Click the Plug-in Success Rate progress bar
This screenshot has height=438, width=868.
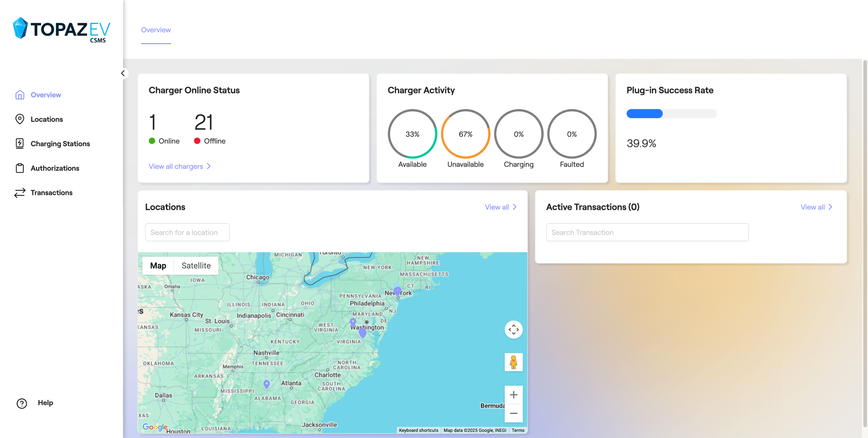[671, 113]
